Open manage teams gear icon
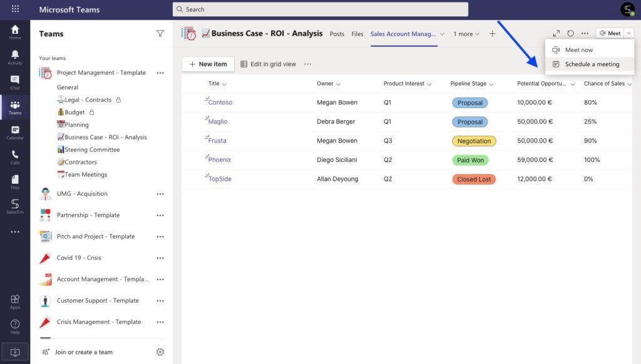This screenshot has width=641, height=364. pos(160,351)
